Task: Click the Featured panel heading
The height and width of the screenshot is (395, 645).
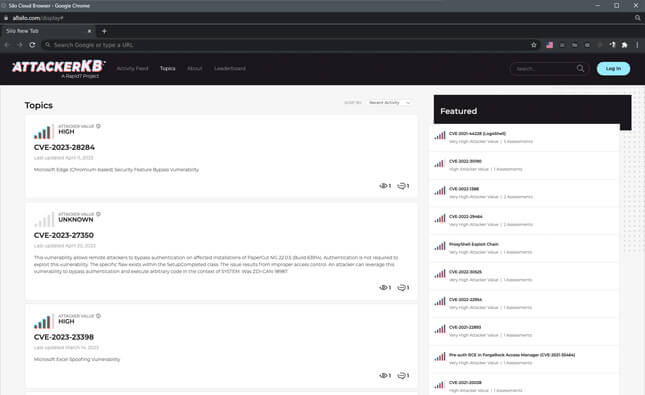Action: tap(458, 111)
